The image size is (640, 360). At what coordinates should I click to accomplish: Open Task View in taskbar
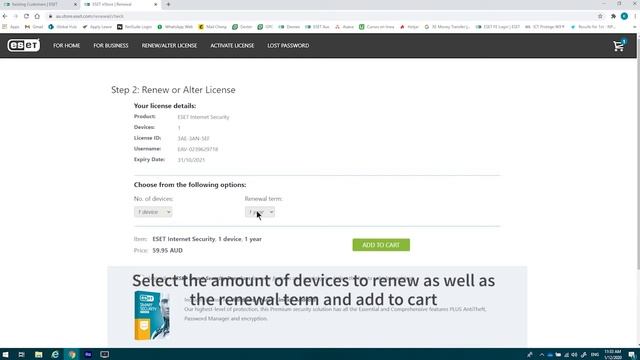click(21, 354)
